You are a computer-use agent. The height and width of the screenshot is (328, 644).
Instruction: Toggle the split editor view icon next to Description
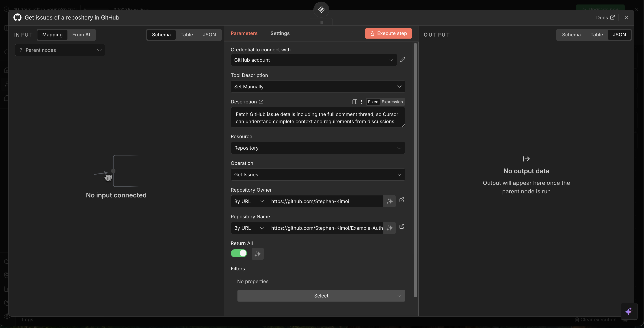point(354,102)
